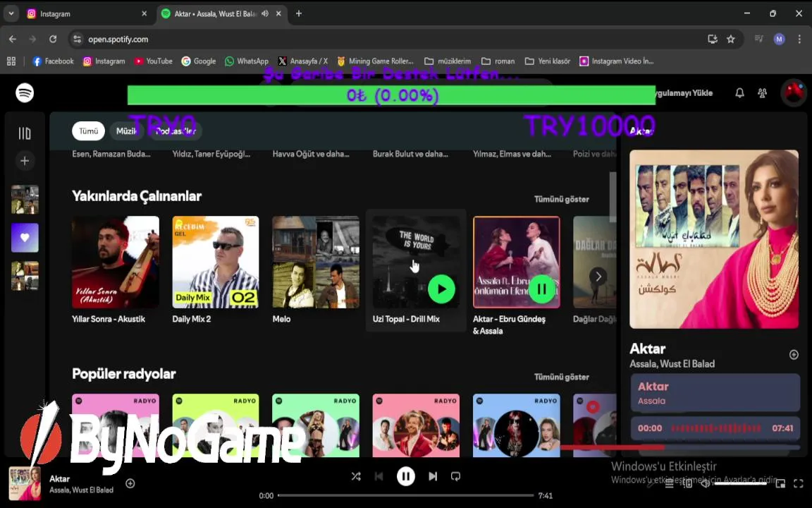This screenshot has height=508, width=812.
Task: Open a new browser tab
Action: 298,13
